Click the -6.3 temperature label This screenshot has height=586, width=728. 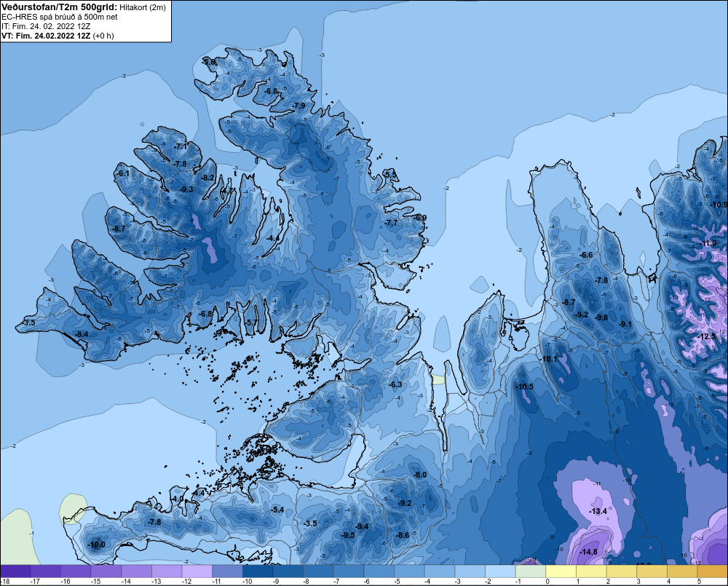tap(395, 384)
